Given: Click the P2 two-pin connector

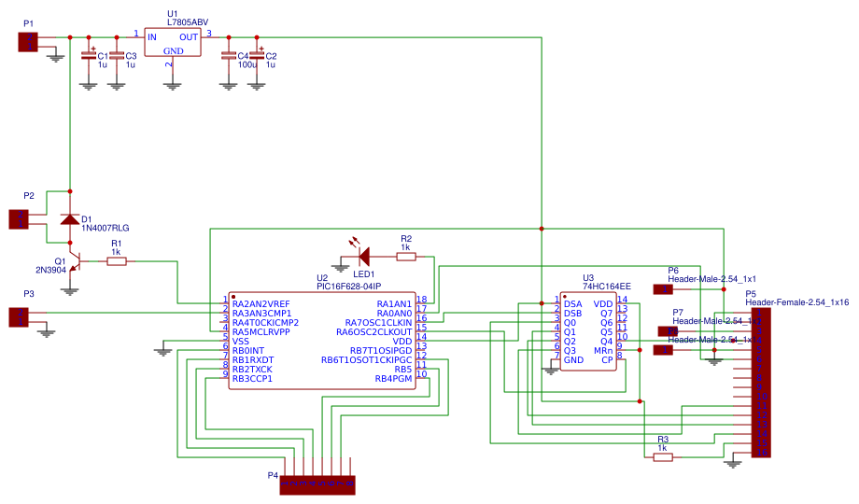Looking at the screenshot, I should tap(20, 219).
